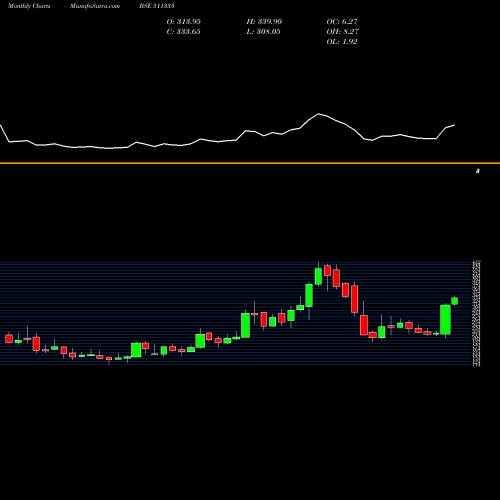Click the open value 'O: 313.95'
Viewport: 500px width, 500px height.
tap(184, 22)
